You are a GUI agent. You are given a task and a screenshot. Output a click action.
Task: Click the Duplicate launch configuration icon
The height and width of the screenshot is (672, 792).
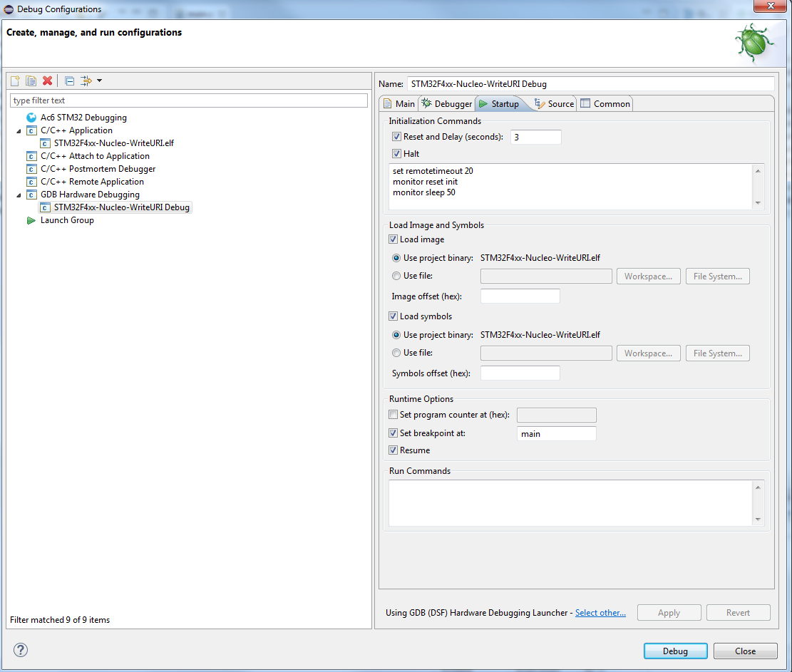(x=31, y=81)
